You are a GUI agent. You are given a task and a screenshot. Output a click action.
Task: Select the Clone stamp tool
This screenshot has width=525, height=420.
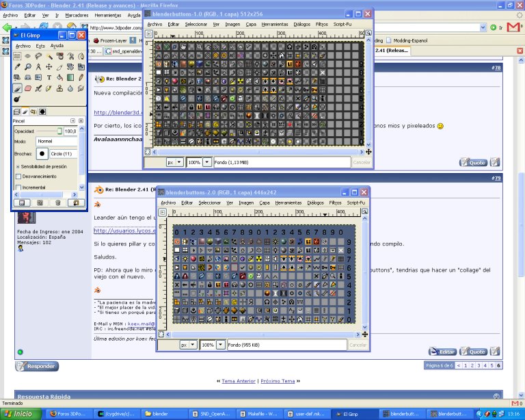tap(59, 88)
